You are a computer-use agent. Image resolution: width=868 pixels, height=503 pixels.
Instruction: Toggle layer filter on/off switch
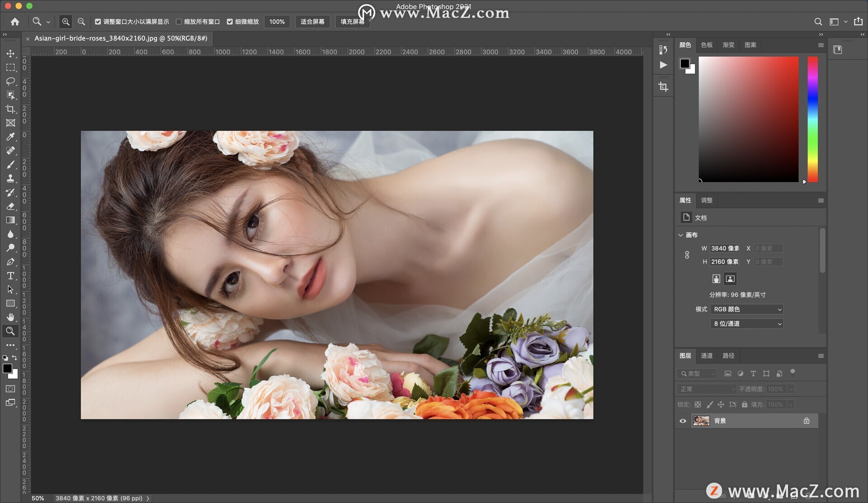pos(793,373)
